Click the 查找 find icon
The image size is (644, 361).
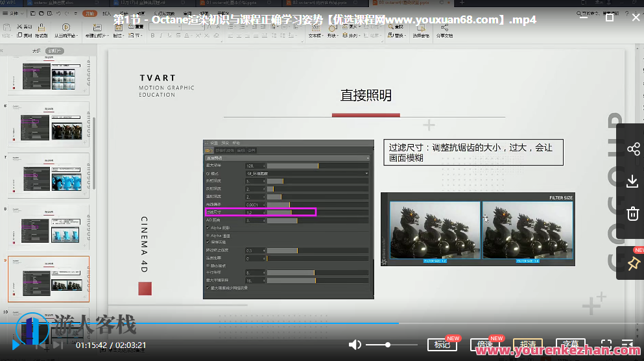[396, 27]
